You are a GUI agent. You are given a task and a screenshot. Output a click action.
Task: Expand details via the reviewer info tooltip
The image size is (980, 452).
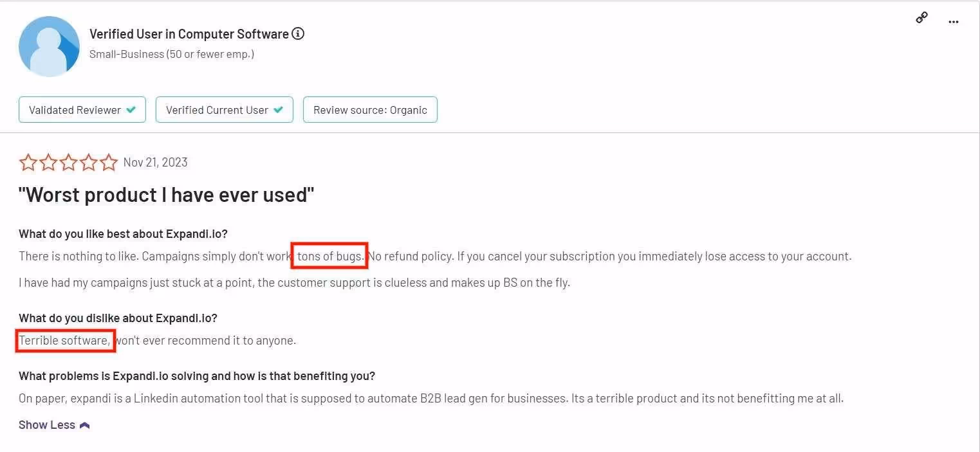pyautogui.click(x=298, y=33)
